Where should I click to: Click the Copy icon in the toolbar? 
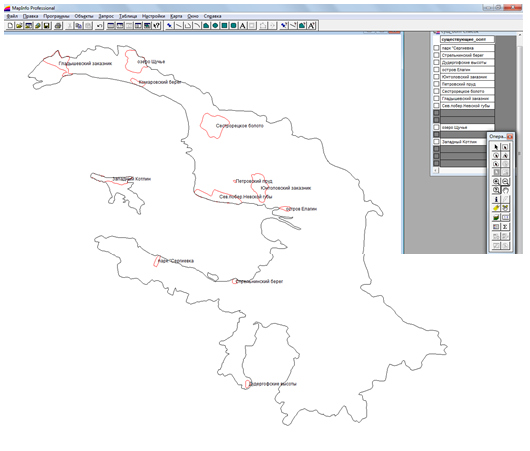[79, 25]
